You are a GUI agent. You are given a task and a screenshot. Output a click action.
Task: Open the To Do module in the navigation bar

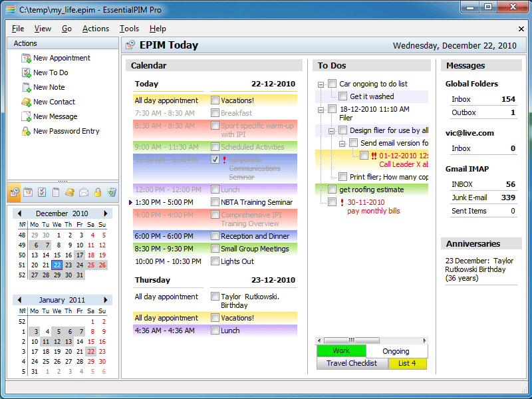(x=42, y=192)
